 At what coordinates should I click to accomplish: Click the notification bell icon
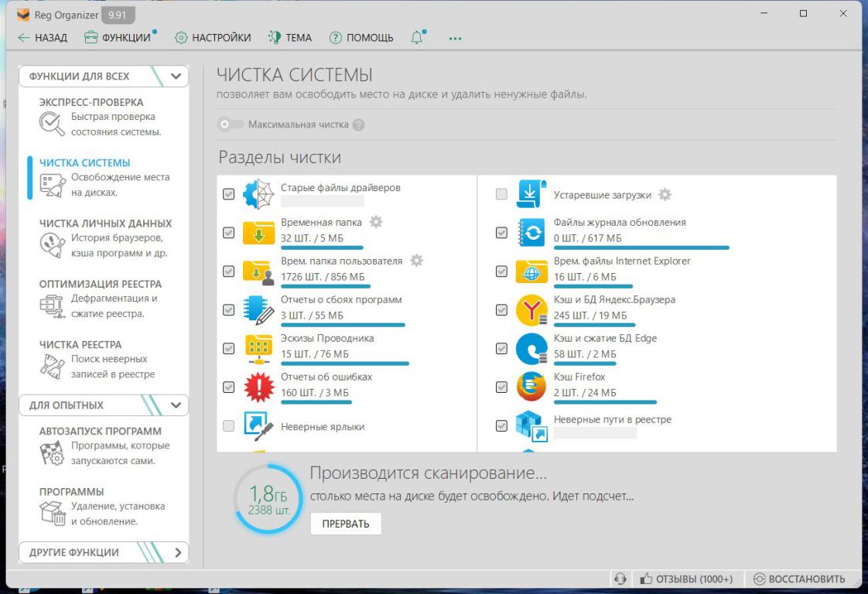tap(418, 38)
